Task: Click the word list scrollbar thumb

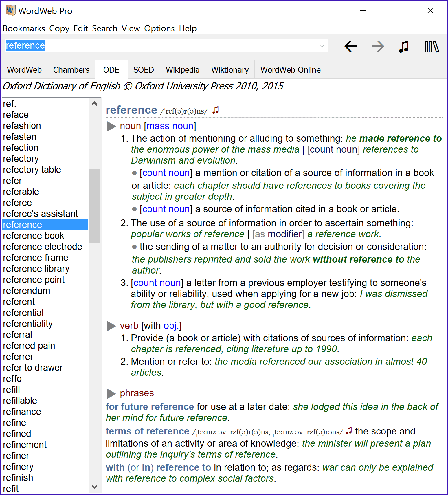Action: [x=94, y=206]
